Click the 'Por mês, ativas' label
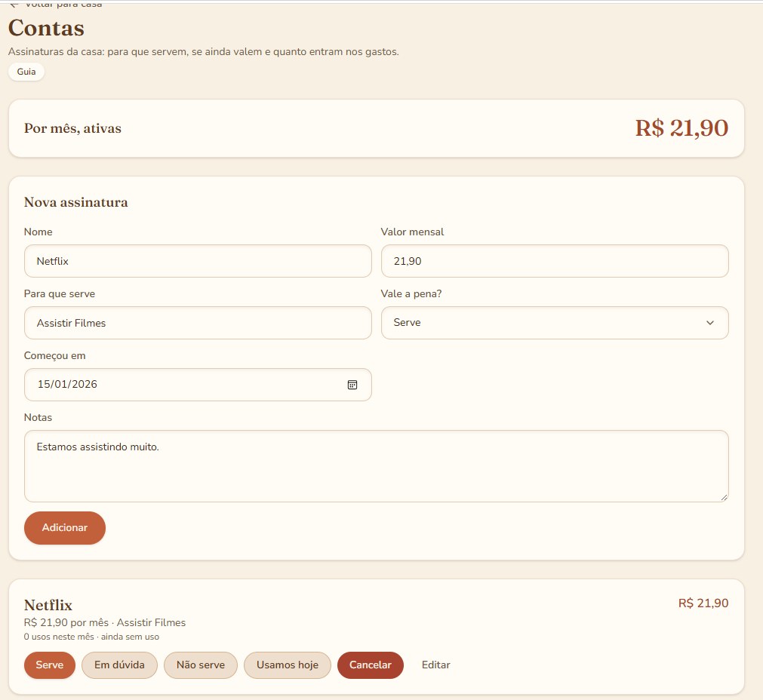Image resolution: width=763 pixels, height=700 pixels. pos(72,128)
